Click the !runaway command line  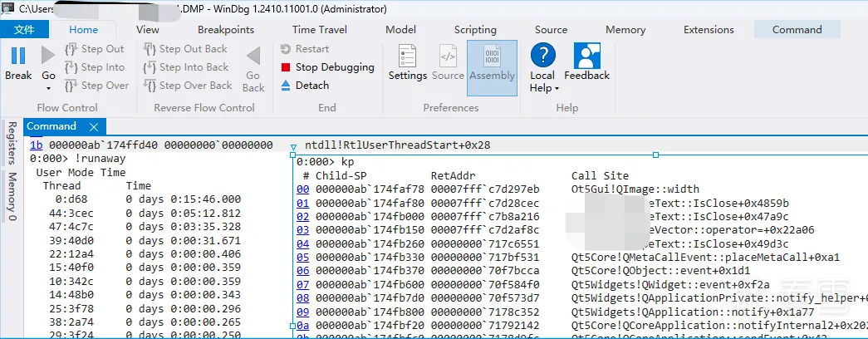click(x=78, y=159)
